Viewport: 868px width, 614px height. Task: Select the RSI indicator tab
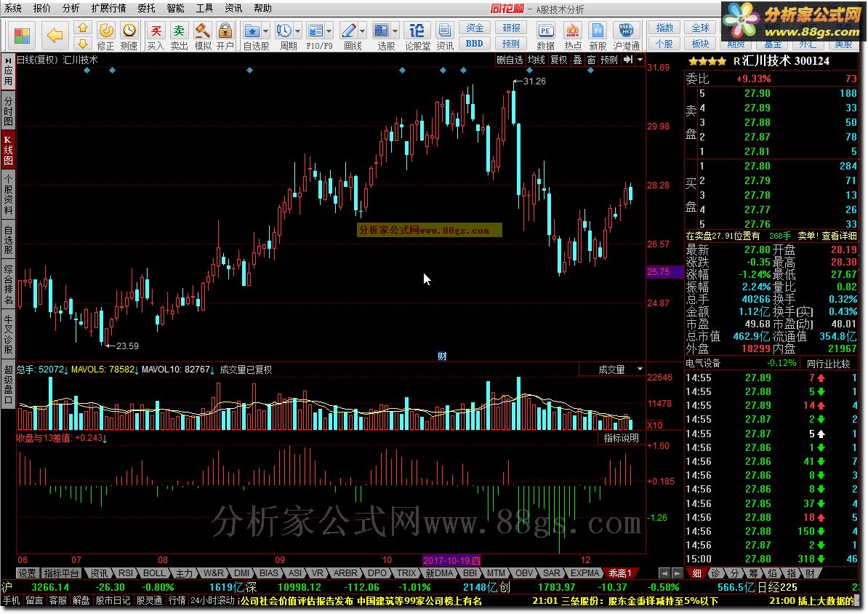pyautogui.click(x=126, y=573)
